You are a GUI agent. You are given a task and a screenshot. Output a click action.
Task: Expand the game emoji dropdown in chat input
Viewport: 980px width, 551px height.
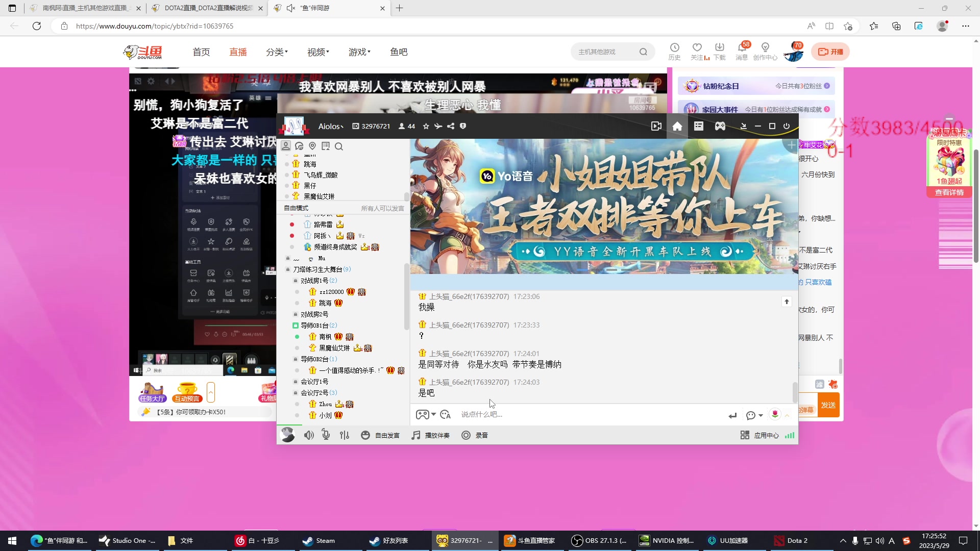pos(433,415)
